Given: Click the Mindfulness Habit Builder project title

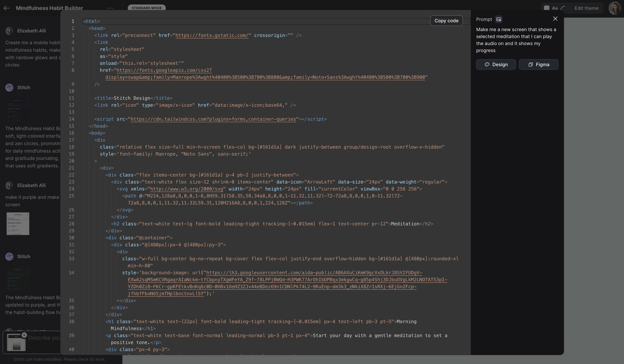Looking at the screenshot, I should click(49, 8).
